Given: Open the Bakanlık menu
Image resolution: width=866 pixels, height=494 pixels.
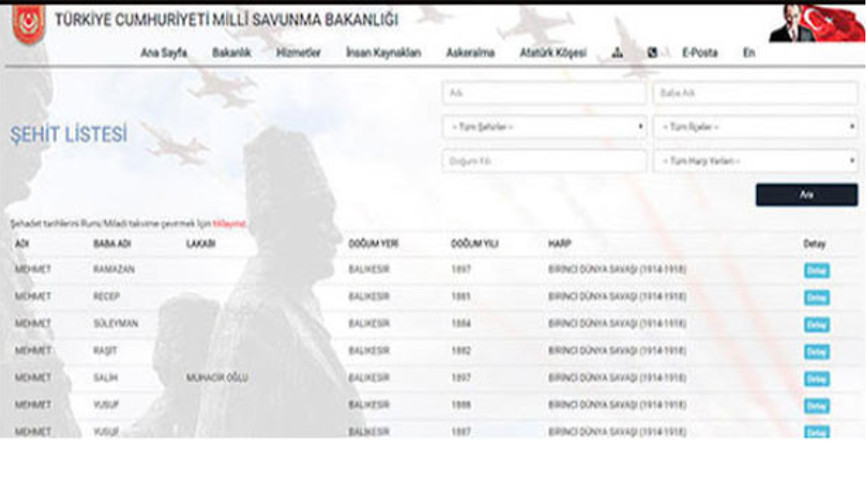Looking at the screenshot, I should click(x=231, y=53).
